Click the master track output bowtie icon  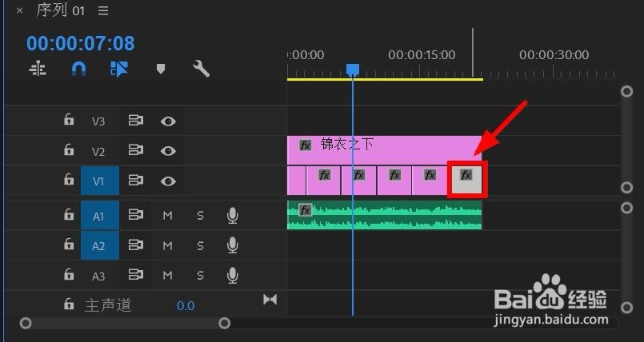tap(270, 300)
